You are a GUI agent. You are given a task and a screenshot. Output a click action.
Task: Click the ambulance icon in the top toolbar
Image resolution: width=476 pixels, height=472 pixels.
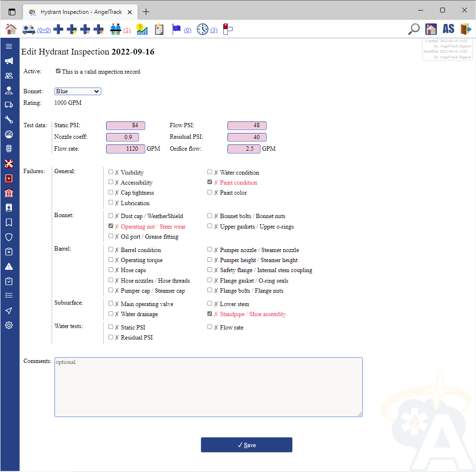(29, 29)
